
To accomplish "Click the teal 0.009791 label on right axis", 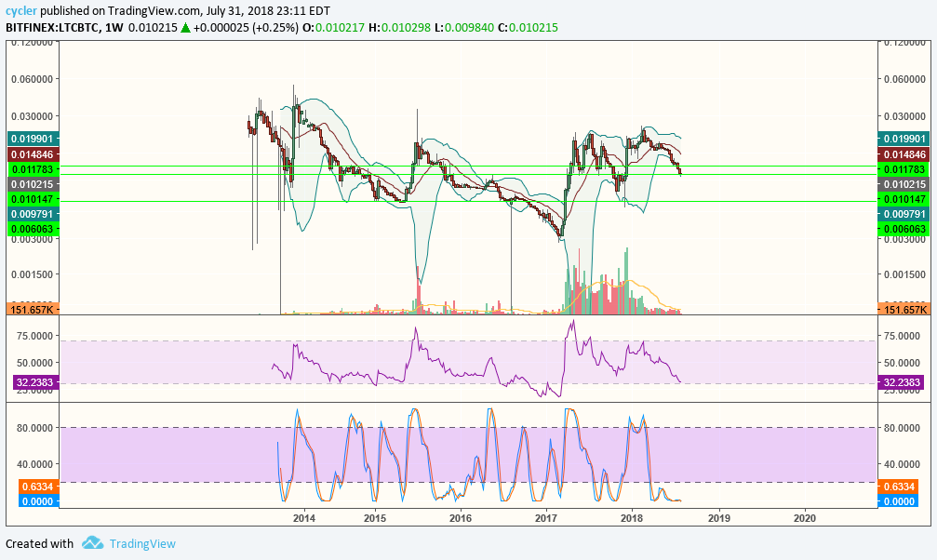I will pyautogui.click(x=904, y=214).
